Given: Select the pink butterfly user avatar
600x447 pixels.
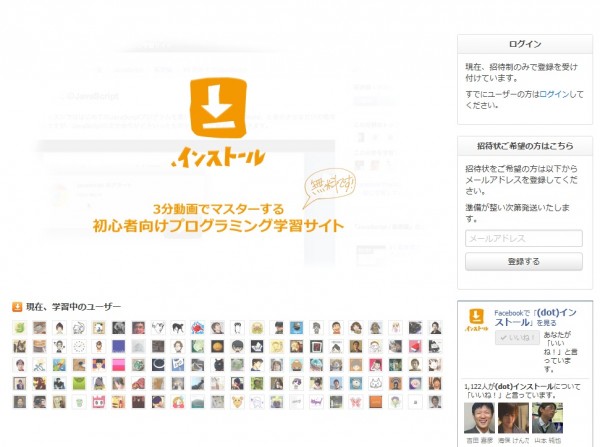Looking at the screenshot, I should [356, 402].
